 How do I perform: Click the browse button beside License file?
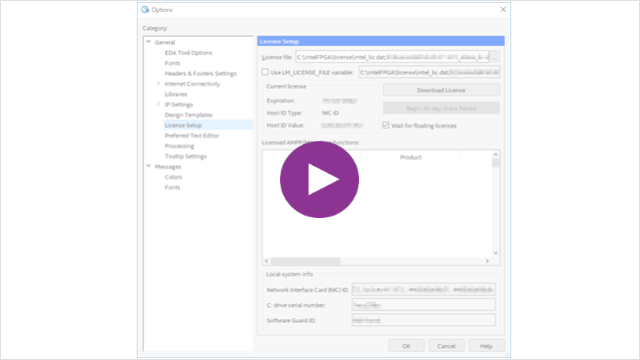point(494,57)
